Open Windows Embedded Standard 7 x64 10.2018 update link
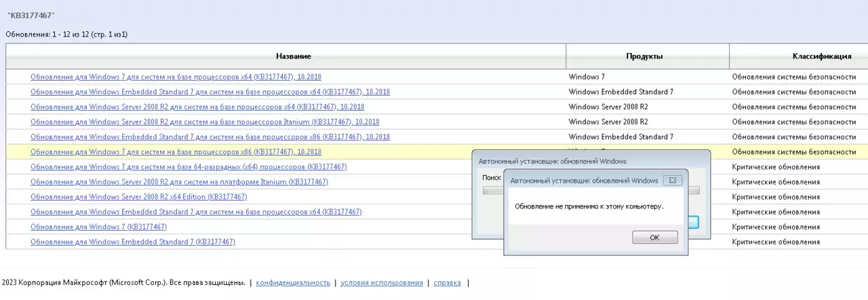Screen dimensions: 868x300 click(210, 92)
